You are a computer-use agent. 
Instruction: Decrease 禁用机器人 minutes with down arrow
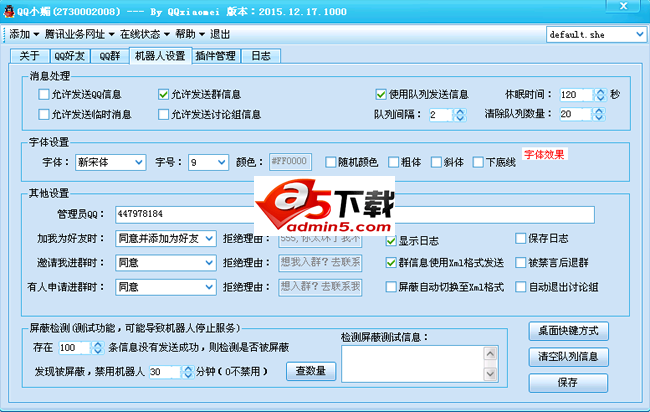(188, 375)
